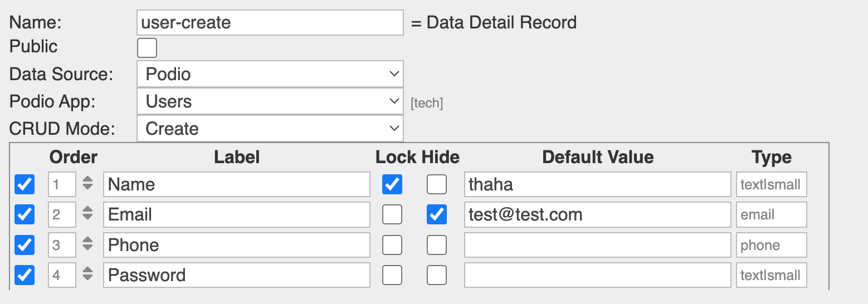Uncheck the Hide checkbox for Email
The width and height of the screenshot is (868, 304).
tap(437, 215)
